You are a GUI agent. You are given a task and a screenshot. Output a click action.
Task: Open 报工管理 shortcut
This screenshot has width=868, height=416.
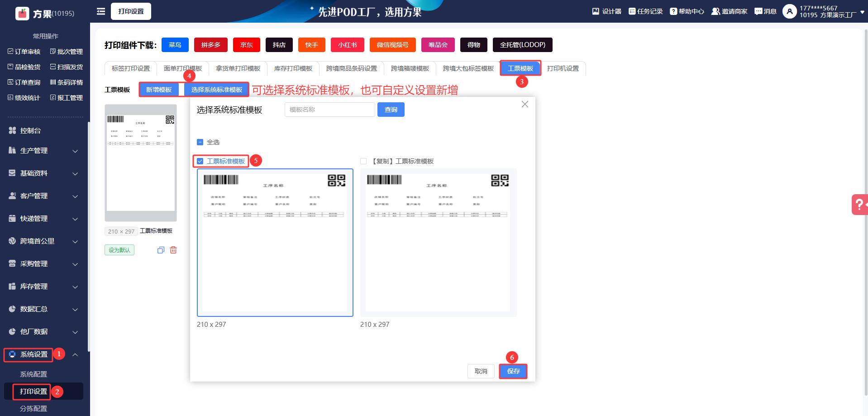pyautogui.click(x=67, y=98)
